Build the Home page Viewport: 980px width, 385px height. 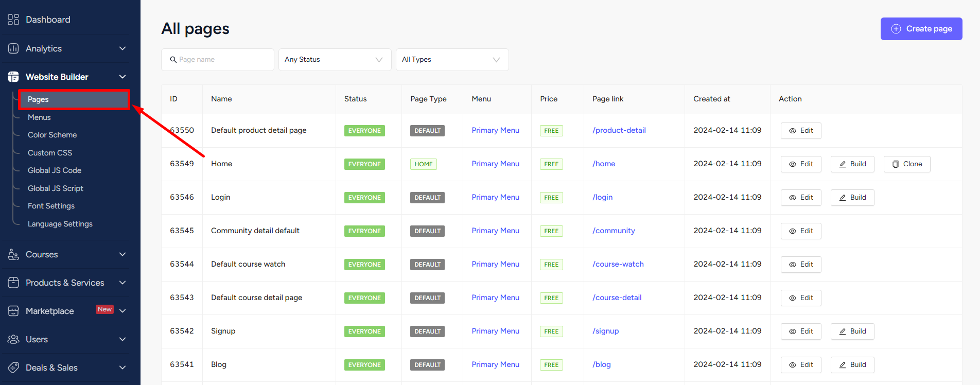click(852, 164)
